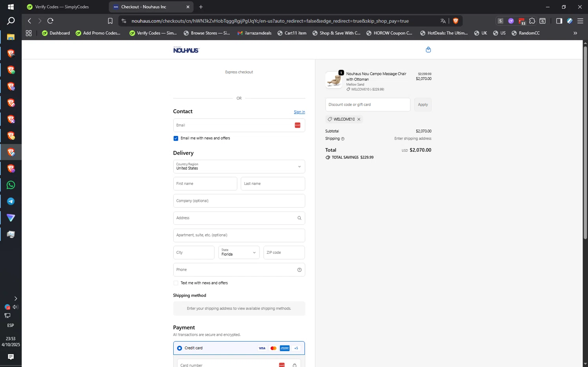Open File Explorer from the taskbar
The image size is (588, 367).
[11, 37]
